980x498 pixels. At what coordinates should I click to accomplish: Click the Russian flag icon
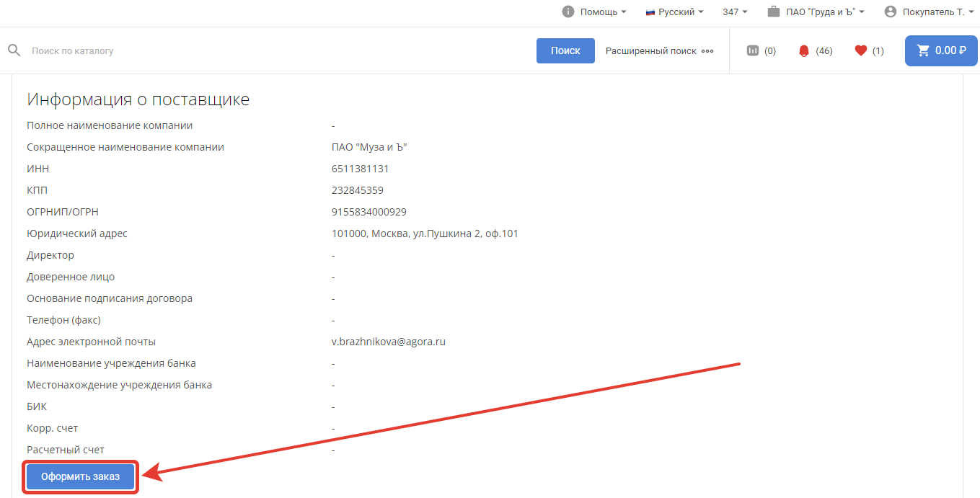[x=650, y=12]
